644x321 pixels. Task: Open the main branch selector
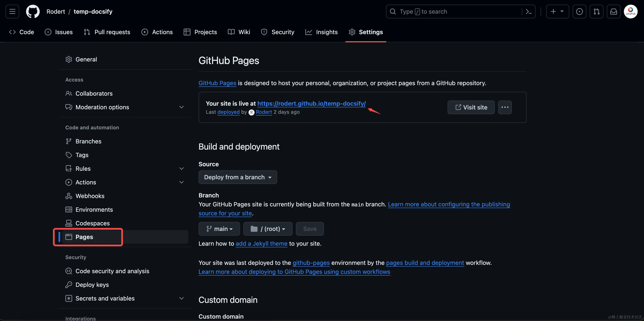pyautogui.click(x=219, y=229)
